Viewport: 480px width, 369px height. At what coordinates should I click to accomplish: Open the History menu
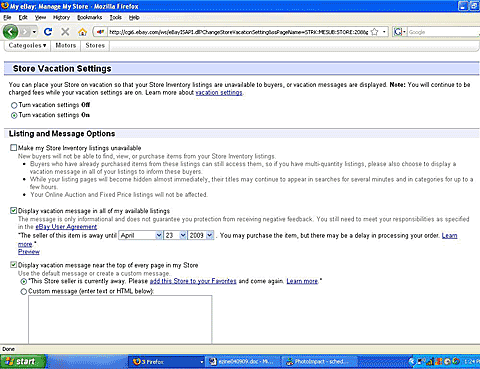coord(61,17)
